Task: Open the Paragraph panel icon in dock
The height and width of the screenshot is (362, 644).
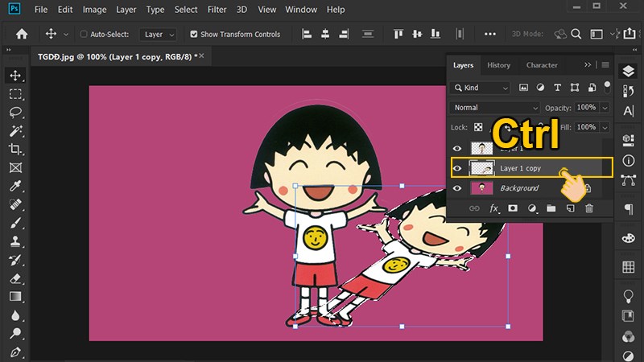Action: (629, 209)
